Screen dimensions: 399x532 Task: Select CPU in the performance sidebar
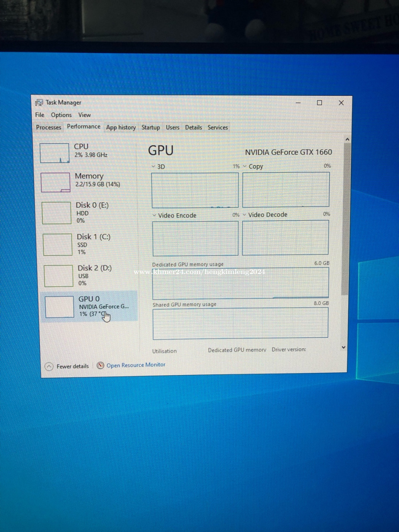point(88,152)
